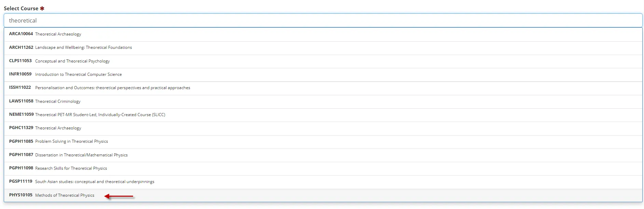Click course code PGPH11087

point(21,155)
